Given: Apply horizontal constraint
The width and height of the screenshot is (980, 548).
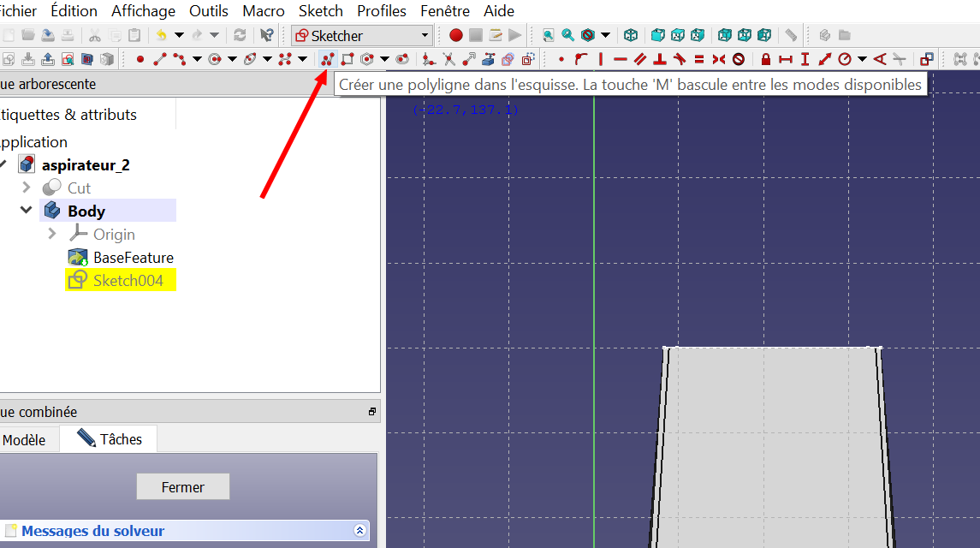Looking at the screenshot, I should [620, 59].
